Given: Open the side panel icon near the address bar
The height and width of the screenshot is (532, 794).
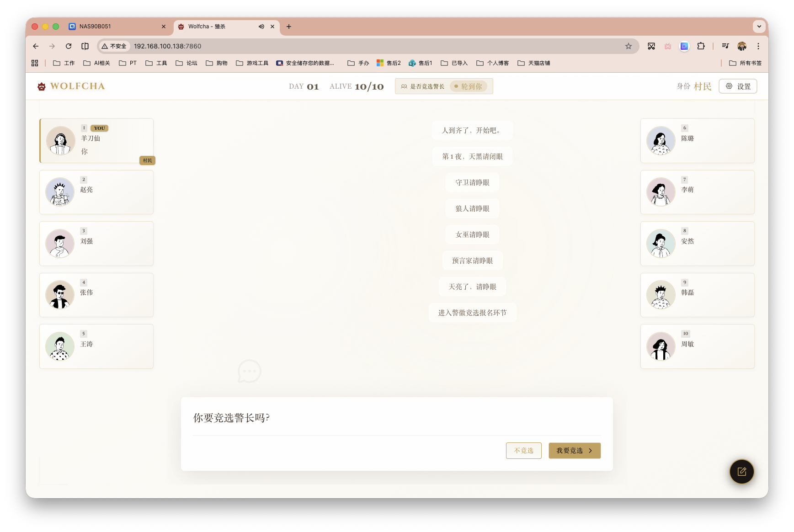Looking at the screenshot, I should (85, 46).
